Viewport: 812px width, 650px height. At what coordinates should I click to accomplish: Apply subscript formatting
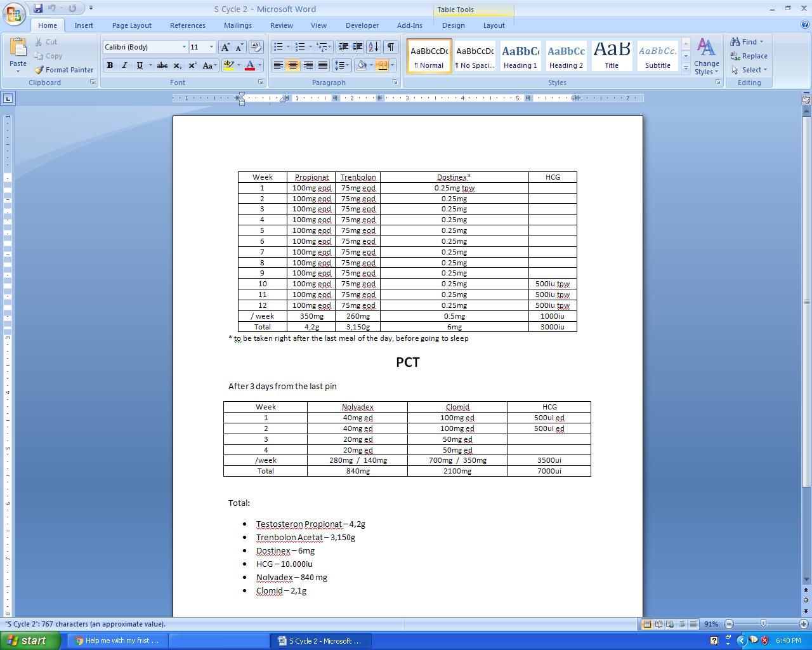(177, 65)
